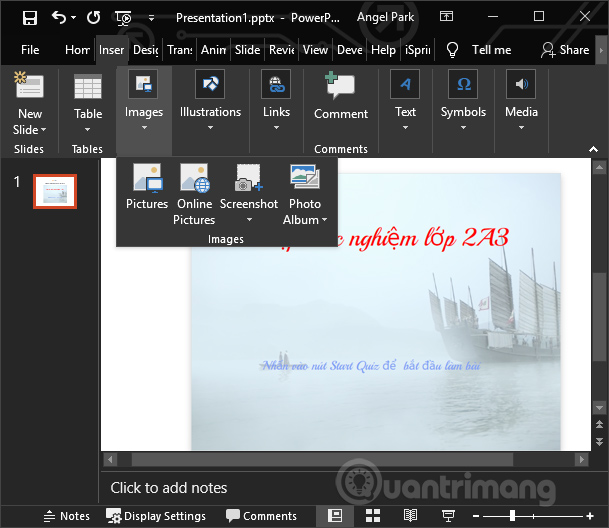Image resolution: width=609 pixels, height=528 pixels.
Task: Share the presentation
Action: 565,50
